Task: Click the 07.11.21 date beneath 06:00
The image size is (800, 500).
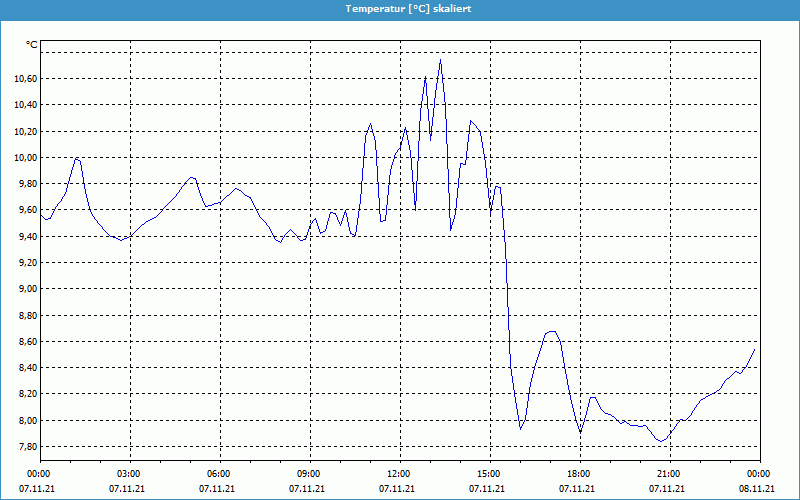Action: pos(217,488)
